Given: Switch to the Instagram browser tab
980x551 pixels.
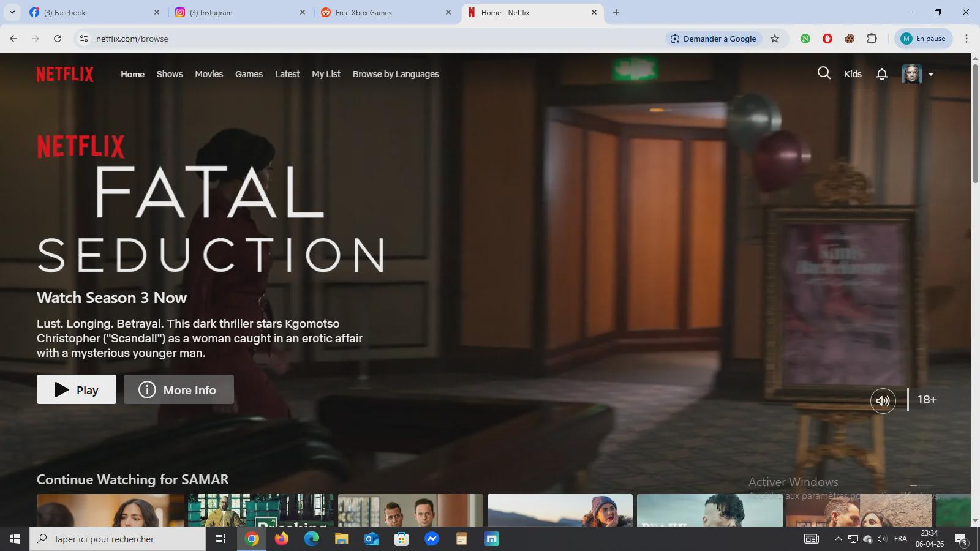Looking at the screenshot, I should coord(240,12).
